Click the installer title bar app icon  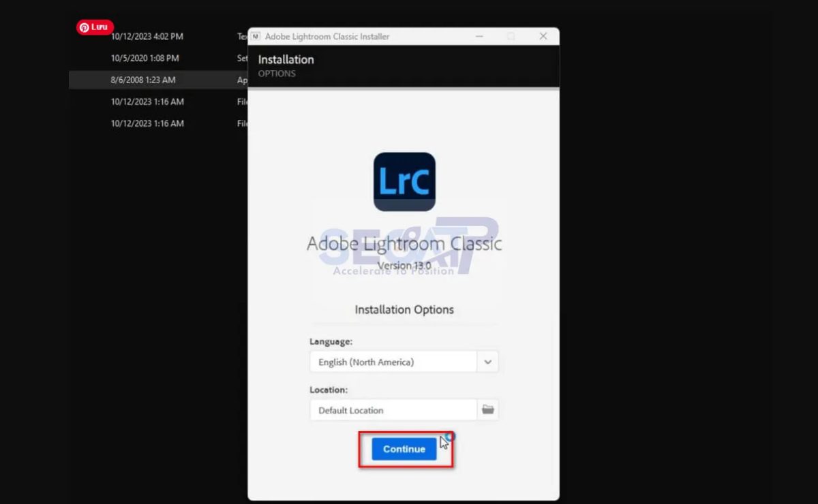[x=256, y=36]
